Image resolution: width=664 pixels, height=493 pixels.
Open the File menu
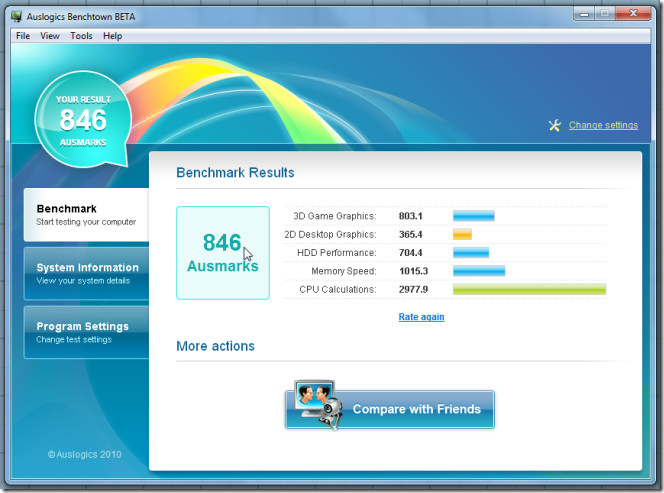(23, 36)
